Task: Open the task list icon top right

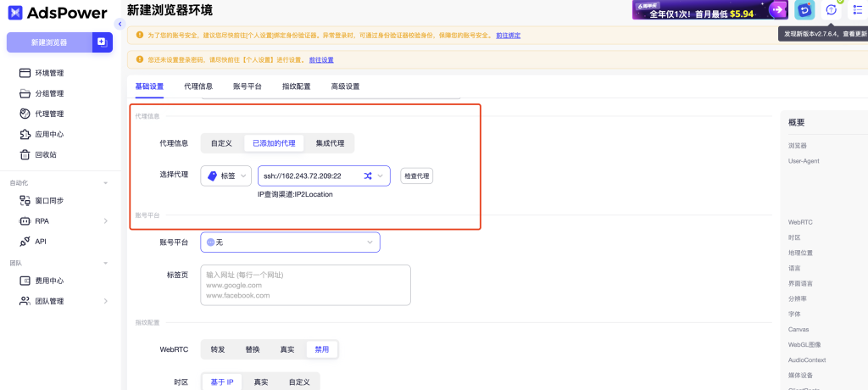Action: pos(858,10)
